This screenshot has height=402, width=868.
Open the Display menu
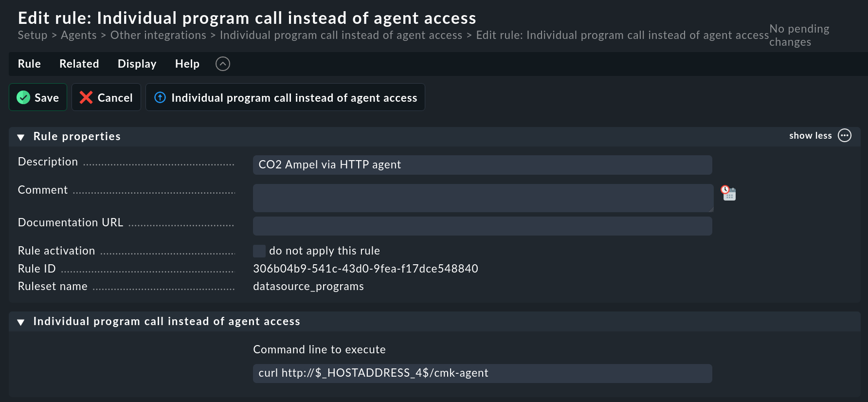[137, 64]
